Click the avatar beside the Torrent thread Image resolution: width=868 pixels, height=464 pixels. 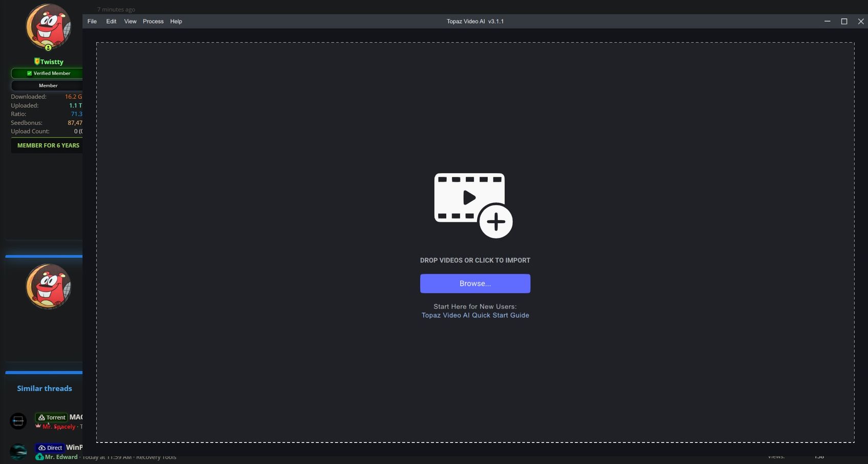point(18,421)
